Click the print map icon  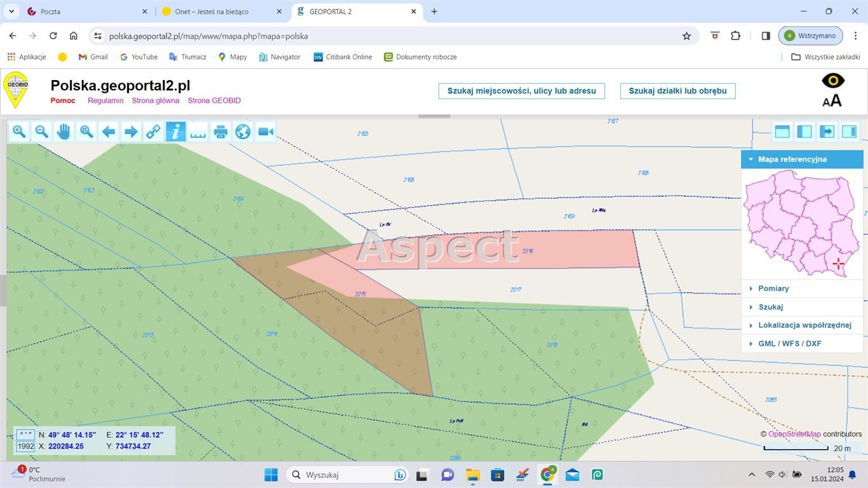(220, 132)
